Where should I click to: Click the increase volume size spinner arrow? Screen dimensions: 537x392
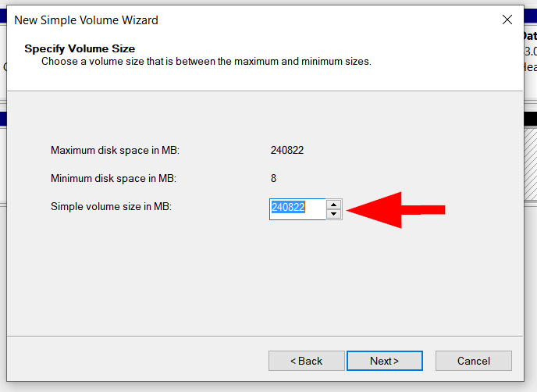tap(333, 205)
